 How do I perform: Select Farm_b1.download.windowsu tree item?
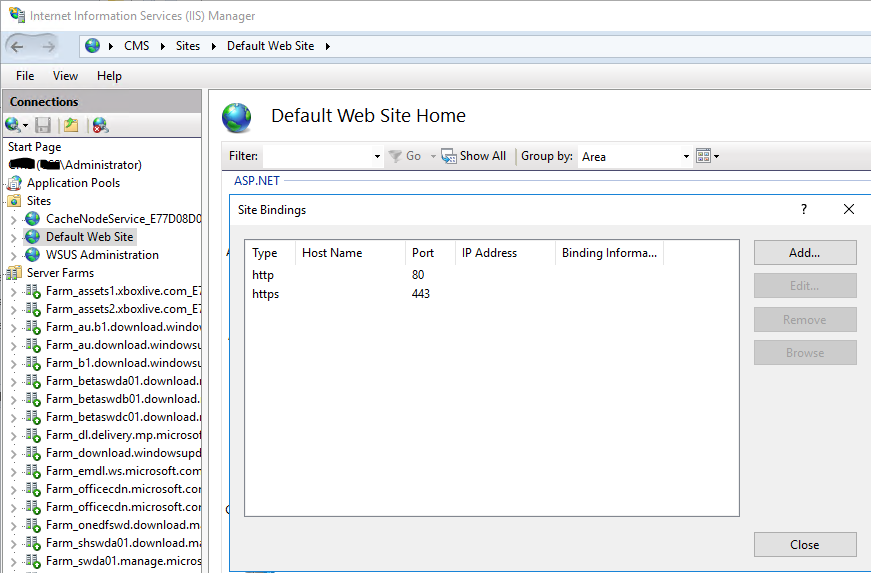point(123,363)
